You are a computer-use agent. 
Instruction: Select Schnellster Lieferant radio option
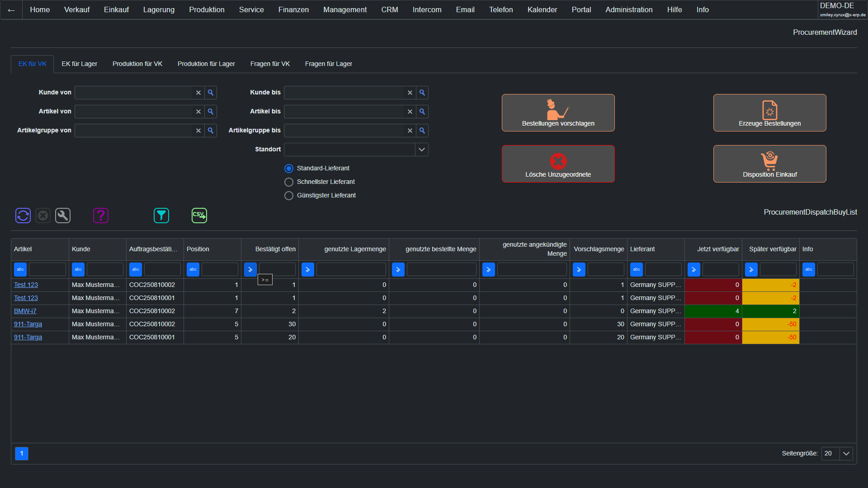(289, 182)
